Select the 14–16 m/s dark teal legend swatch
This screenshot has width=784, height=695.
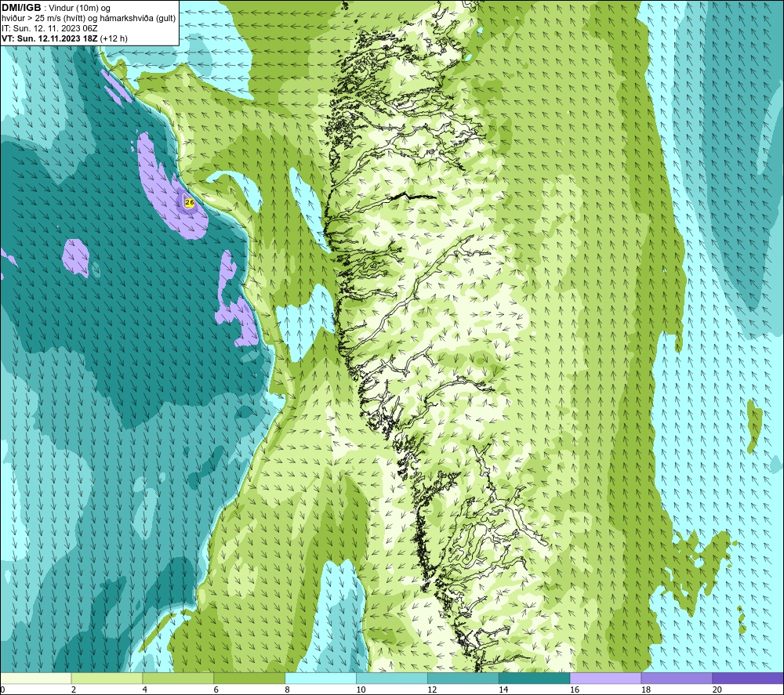point(535,678)
